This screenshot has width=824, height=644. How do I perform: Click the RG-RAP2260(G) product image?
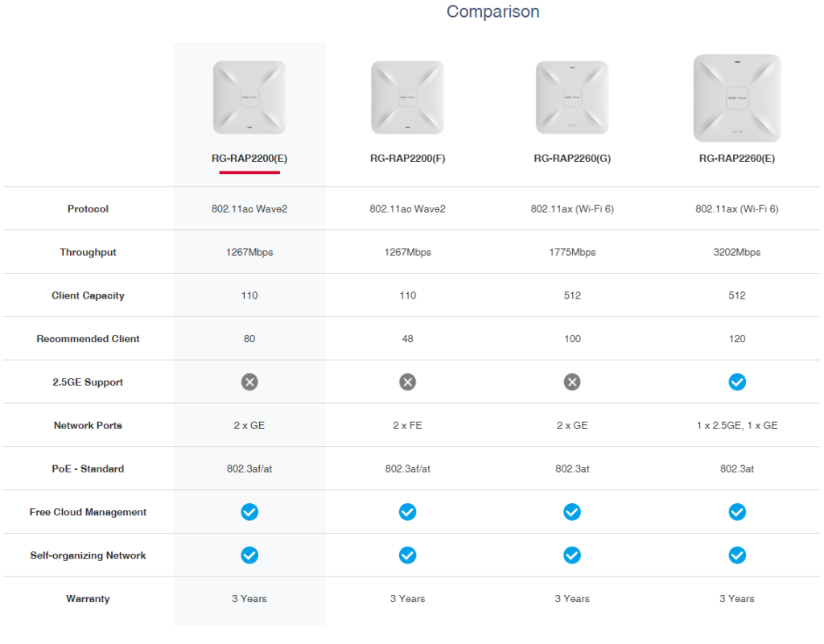point(572,97)
